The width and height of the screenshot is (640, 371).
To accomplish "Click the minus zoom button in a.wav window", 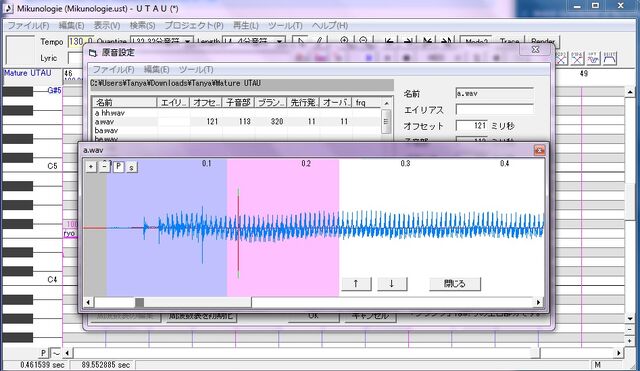I will [104, 167].
